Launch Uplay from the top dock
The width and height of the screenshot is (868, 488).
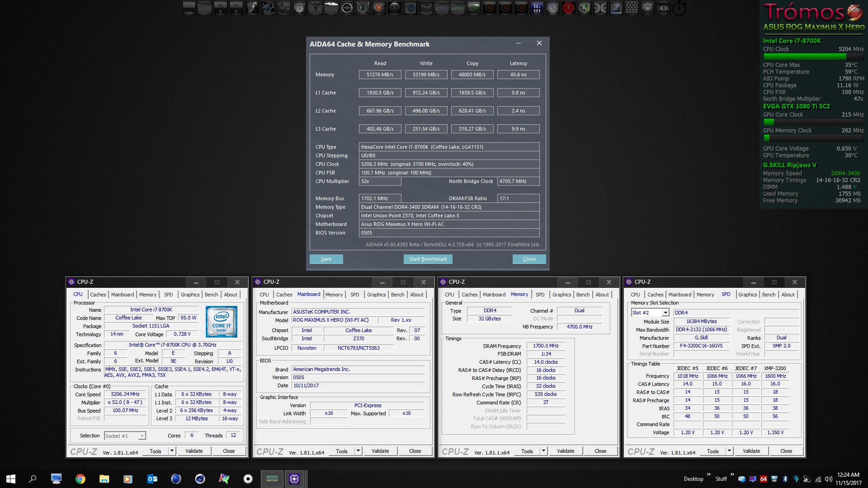(x=410, y=8)
